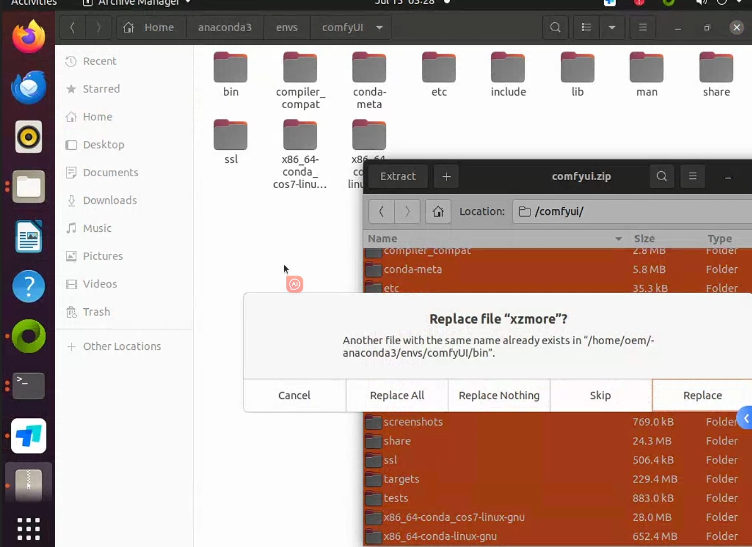Select the anaconda3 breadcrumb
The image size is (752, 547).
click(224, 27)
